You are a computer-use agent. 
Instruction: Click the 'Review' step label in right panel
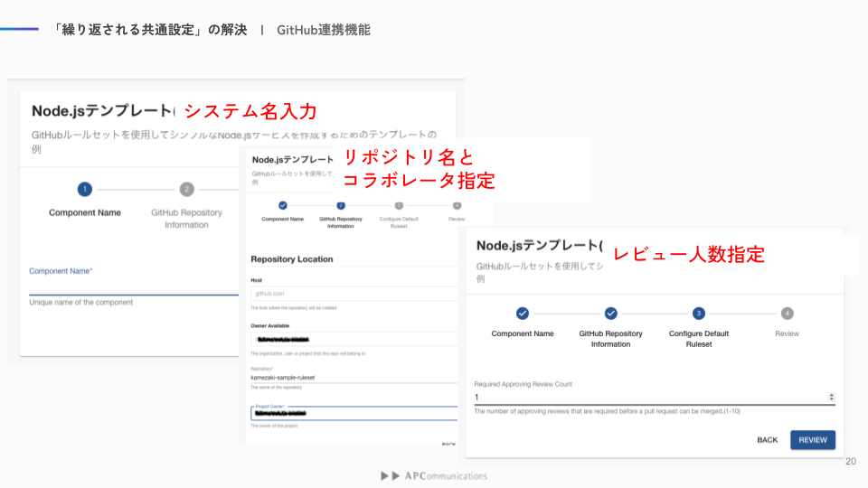point(788,333)
